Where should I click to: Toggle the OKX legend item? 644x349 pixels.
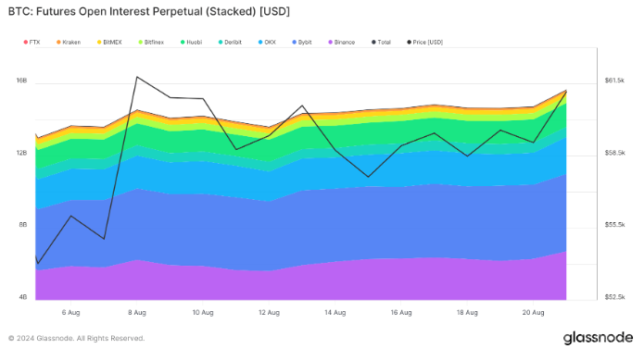268,43
